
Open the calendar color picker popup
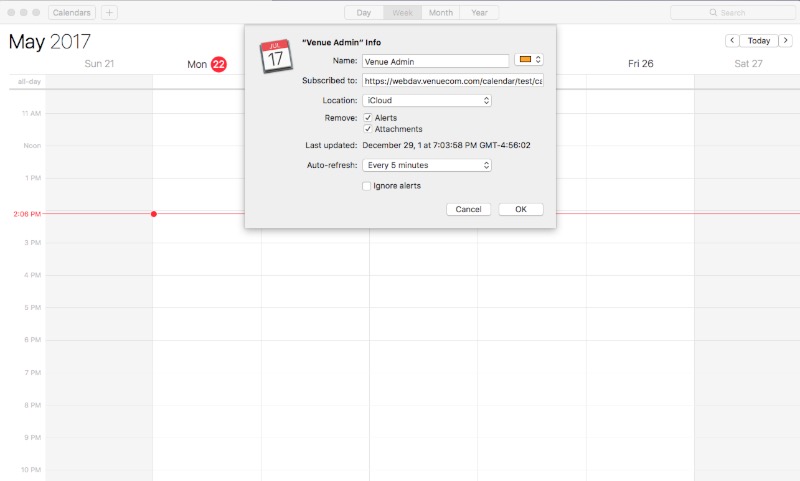tap(528, 60)
